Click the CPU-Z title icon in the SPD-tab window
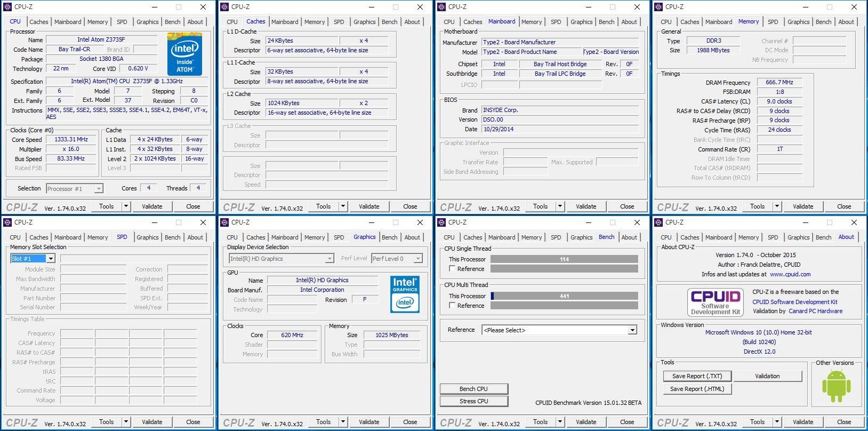The image size is (868, 431). pyautogui.click(x=7, y=222)
